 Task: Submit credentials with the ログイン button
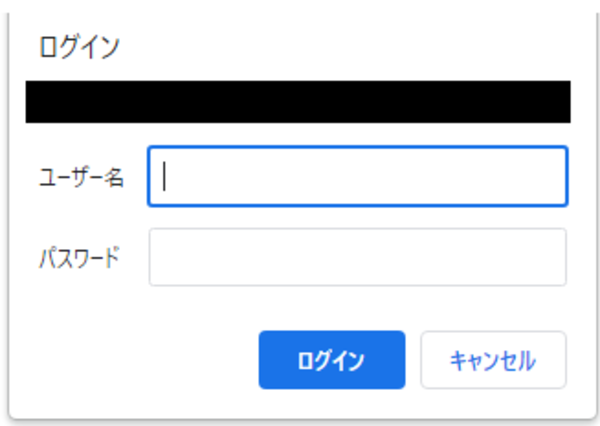pos(331,360)
